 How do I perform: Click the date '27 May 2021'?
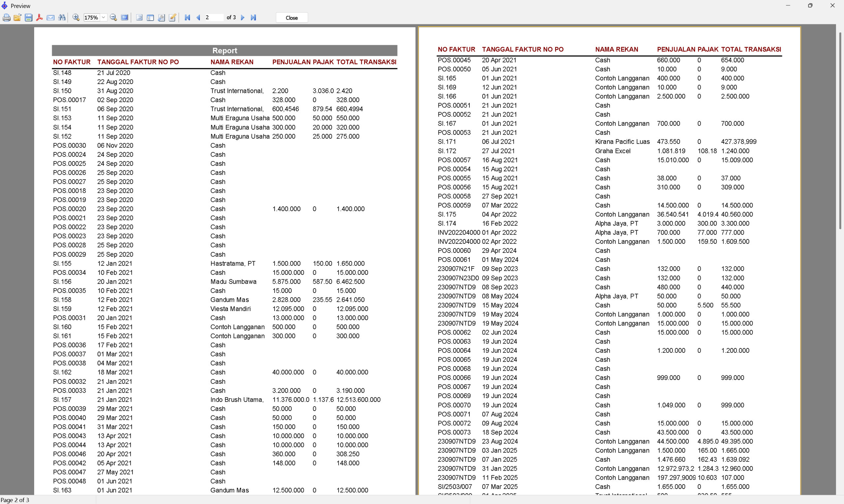(115, 472)
